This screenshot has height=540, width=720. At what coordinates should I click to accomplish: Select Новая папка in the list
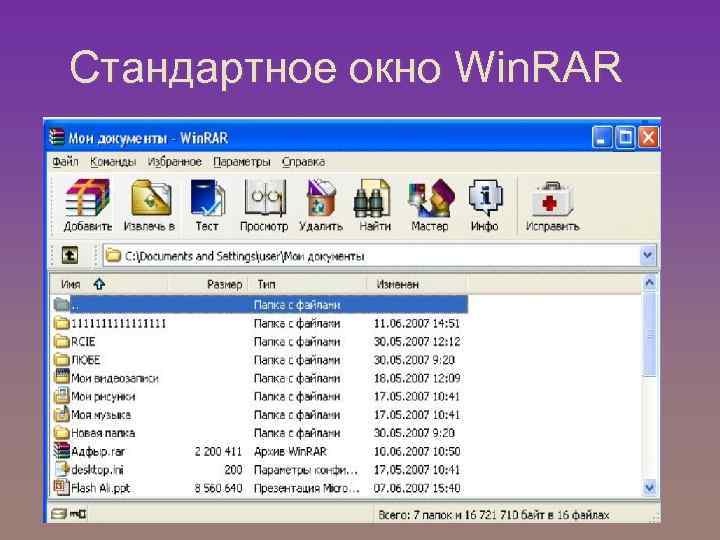(x=103, y=433)
